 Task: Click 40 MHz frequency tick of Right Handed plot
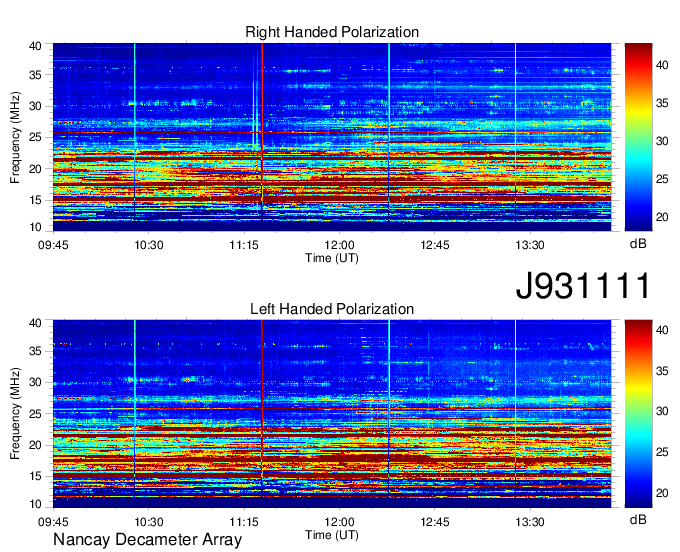point(35,46)
